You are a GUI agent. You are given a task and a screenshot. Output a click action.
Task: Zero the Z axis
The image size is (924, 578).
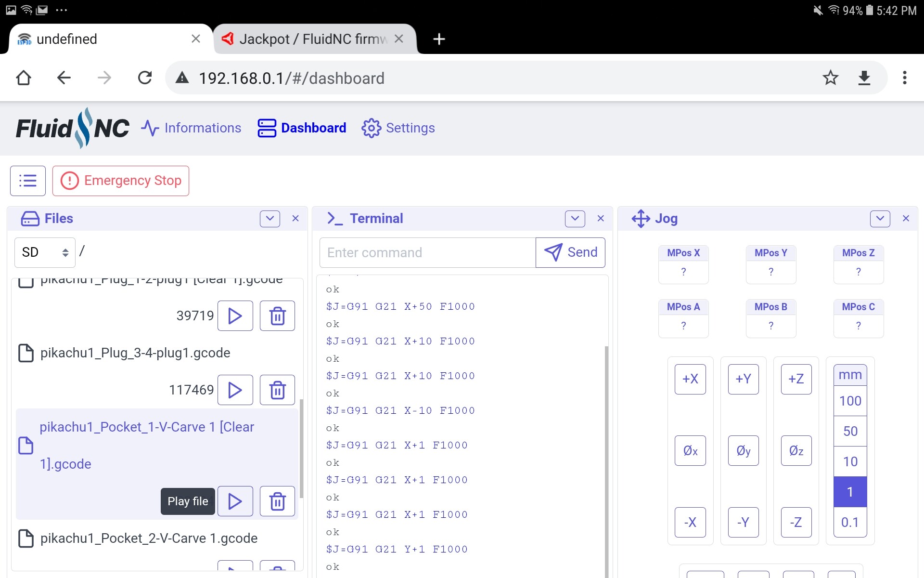click(796, 451)
